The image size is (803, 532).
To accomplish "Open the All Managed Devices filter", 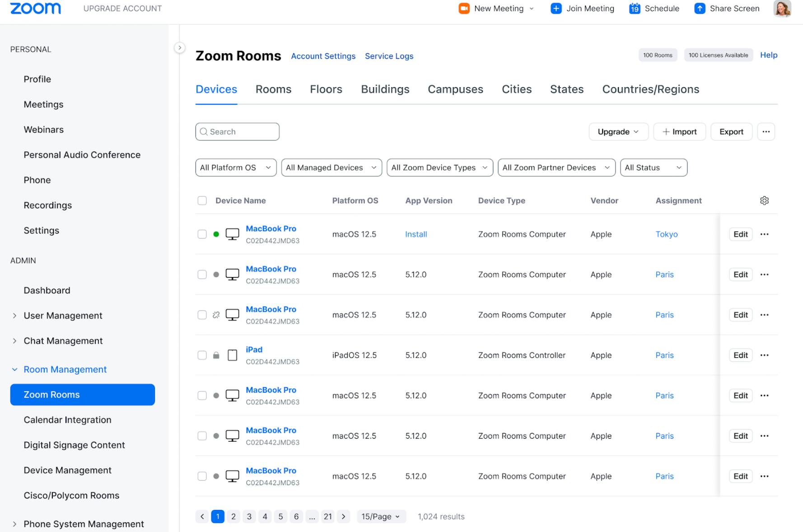I will click(331, 167).
